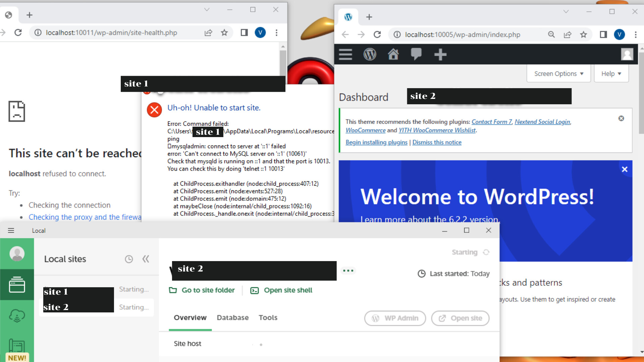Open YITH WooCommerce Wishlist link

(x=437, y=130)
